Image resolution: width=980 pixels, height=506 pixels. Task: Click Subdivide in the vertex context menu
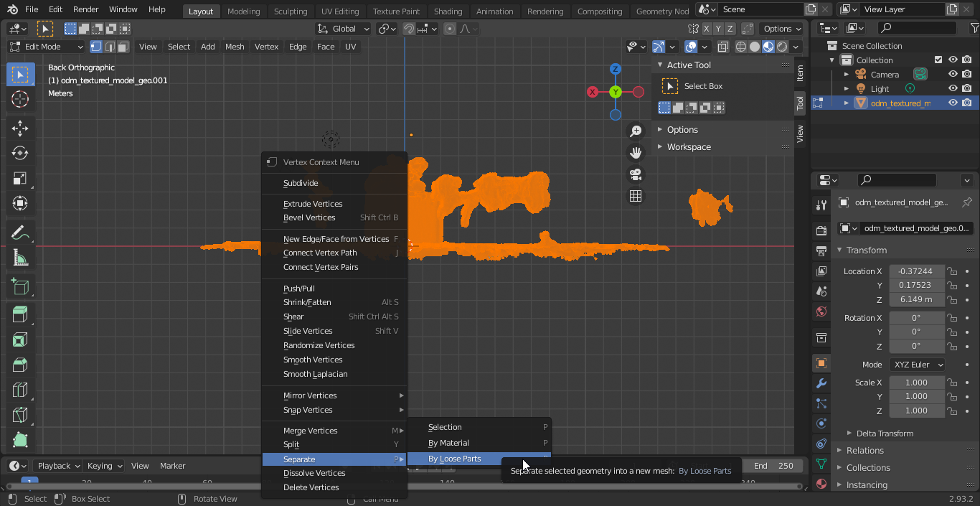301,183
